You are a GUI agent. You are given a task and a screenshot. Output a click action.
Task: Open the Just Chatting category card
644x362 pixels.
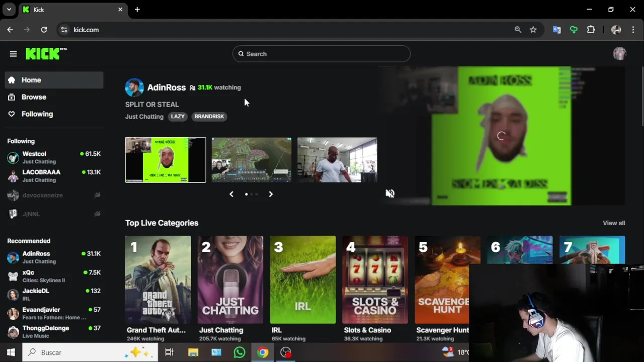230,280
